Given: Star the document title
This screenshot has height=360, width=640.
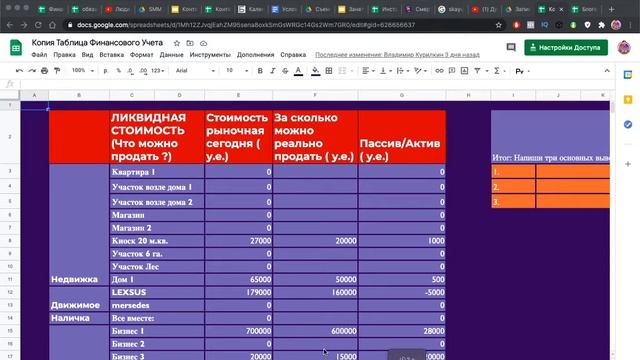Looking at the screenshot, I should [177, 43].
